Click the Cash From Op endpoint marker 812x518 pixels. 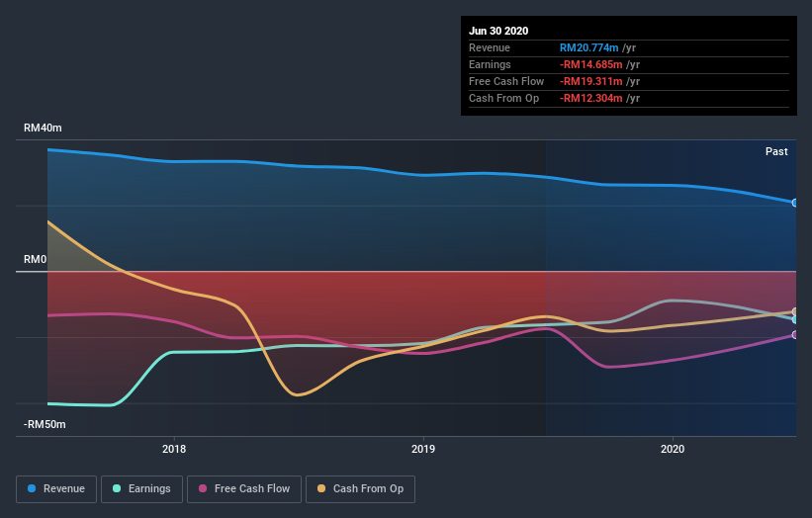pyautogui.click(x=795, y=311)
